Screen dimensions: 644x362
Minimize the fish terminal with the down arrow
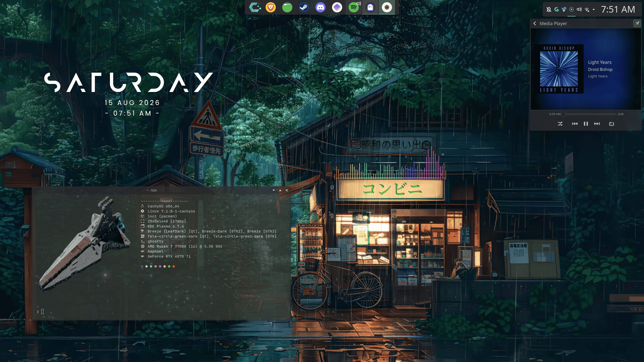point(273,190)
